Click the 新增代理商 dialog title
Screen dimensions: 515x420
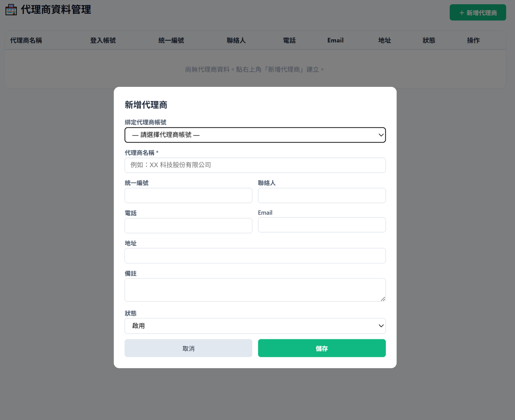[146, 105]
